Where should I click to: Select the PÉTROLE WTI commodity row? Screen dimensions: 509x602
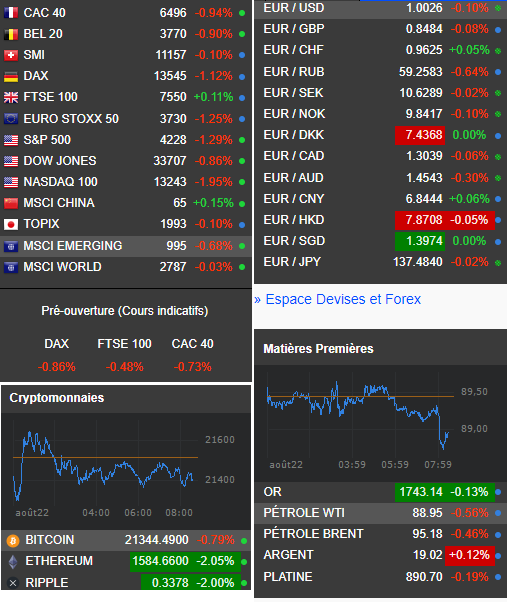(380, 513)
